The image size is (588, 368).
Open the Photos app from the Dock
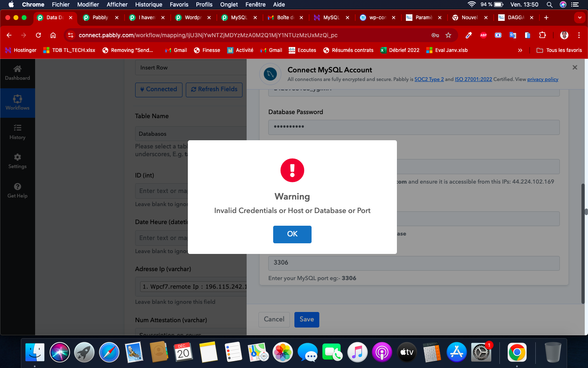coord(283,352)
